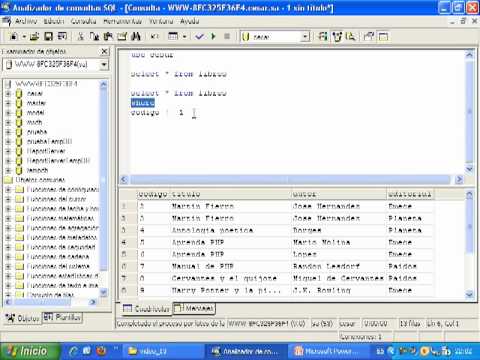The width and height of the screenshot is (480, 360).
Task: Open the server dropdown in Object Browser
Action: (x=104, y=65)
